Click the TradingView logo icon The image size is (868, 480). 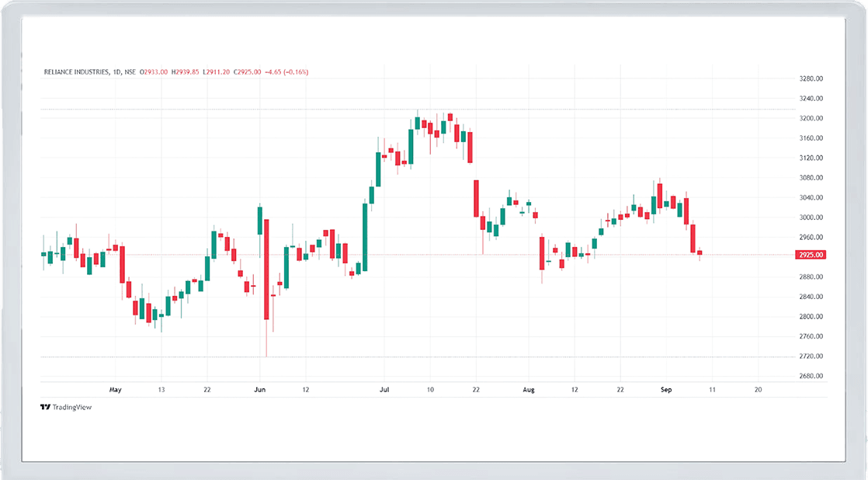[46, 407]
